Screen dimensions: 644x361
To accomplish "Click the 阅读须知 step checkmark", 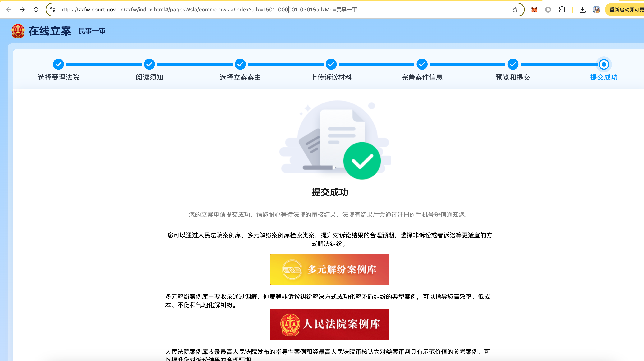I will point(149,64).
